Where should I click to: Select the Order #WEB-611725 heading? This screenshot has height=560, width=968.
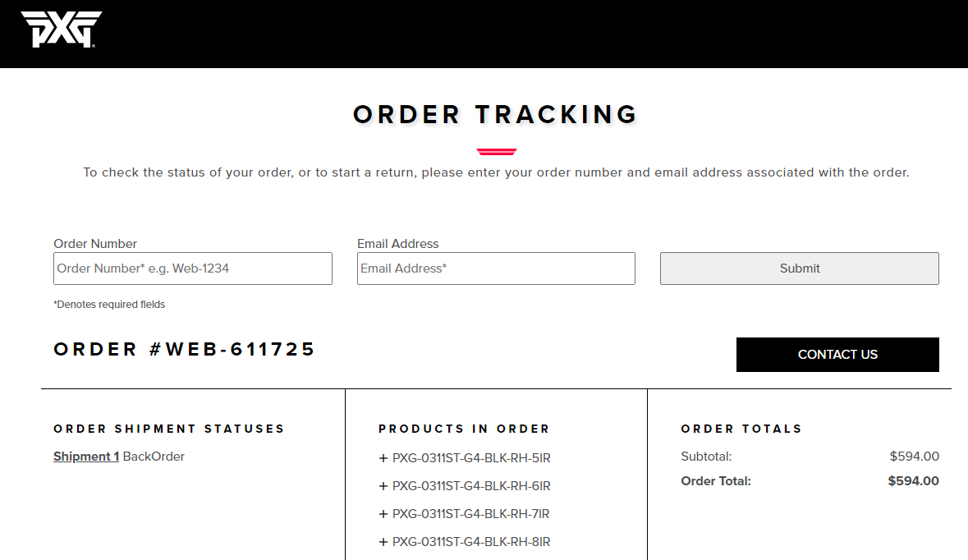pyautogui.click(x=185, y=349)
